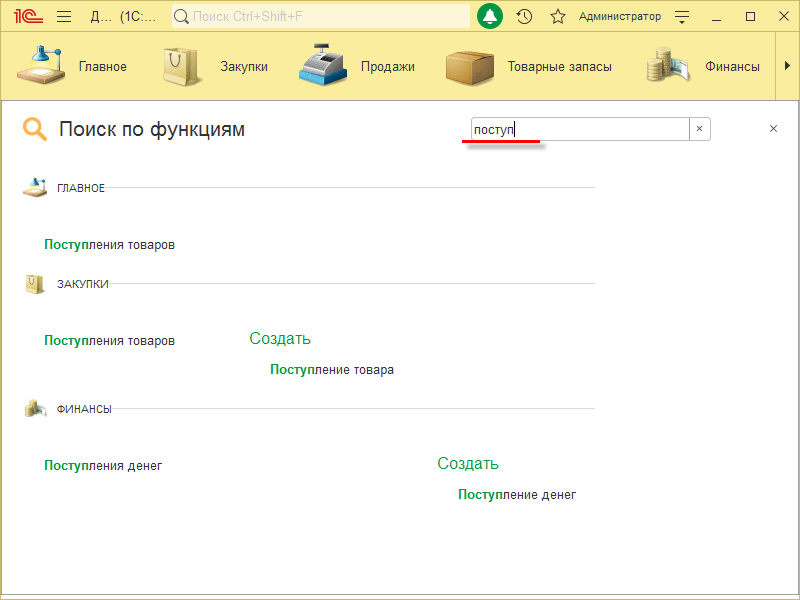800x600 pixels.
Task: Click the 1C logo icon
Action: [x=28, y=16]
